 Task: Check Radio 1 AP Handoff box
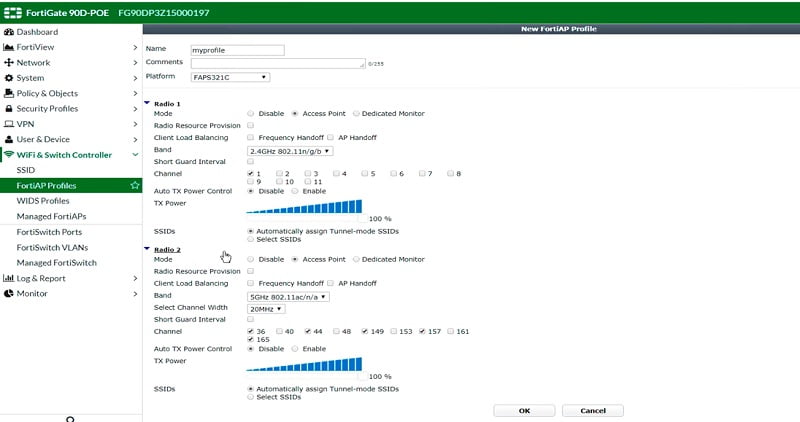coord(330,137)
